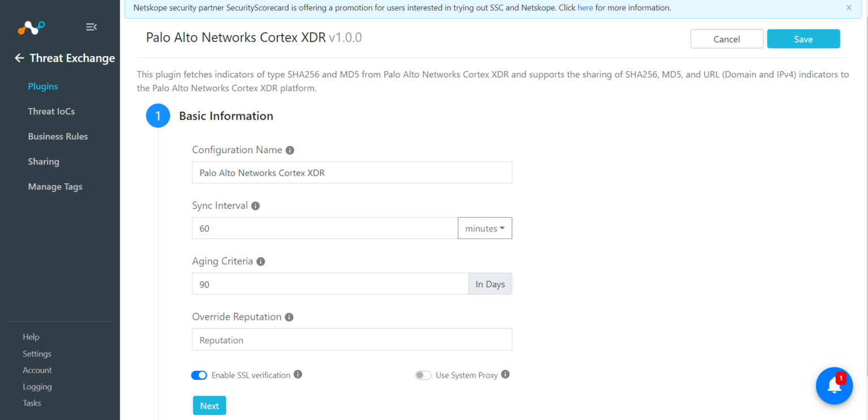Viewport: 868px width, 420px height.
Task: Click the Sync Interval info icon
Action: [x=255, y=206]
